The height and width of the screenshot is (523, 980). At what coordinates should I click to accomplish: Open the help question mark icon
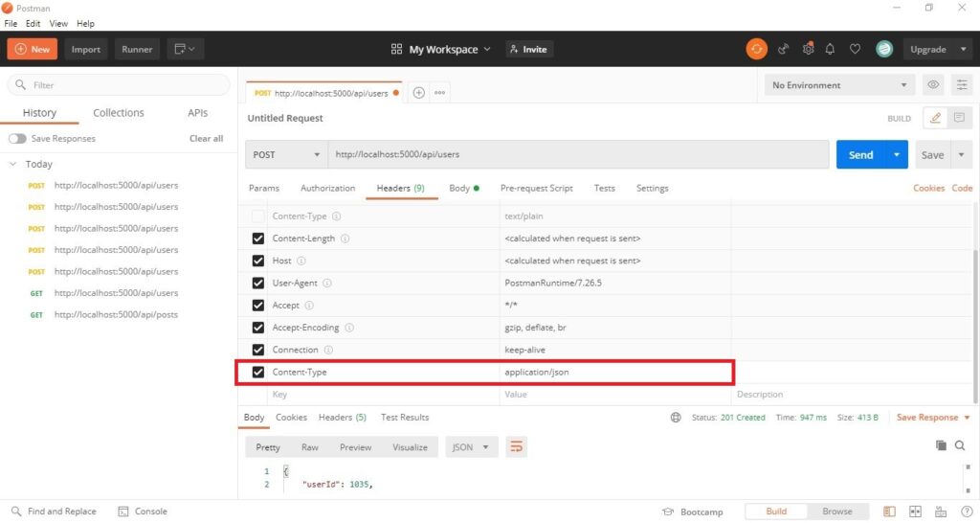967,512
